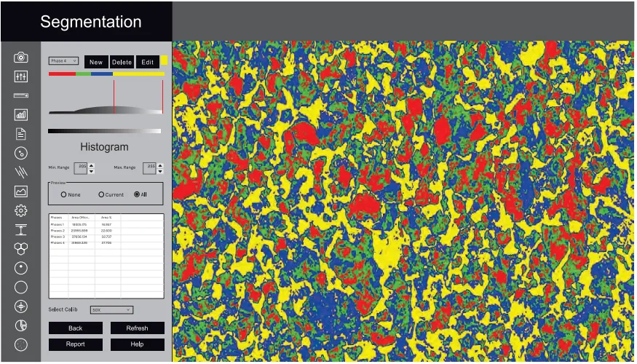Select the Phases 4 table row

106,242
